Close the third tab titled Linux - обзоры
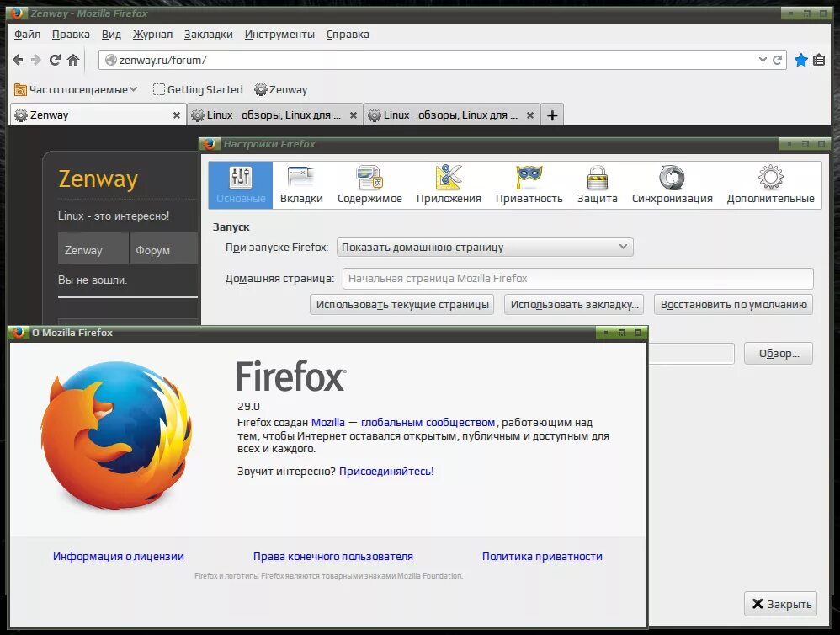Image resolution: width=840 pixels, height=635 pixels. 529,115
